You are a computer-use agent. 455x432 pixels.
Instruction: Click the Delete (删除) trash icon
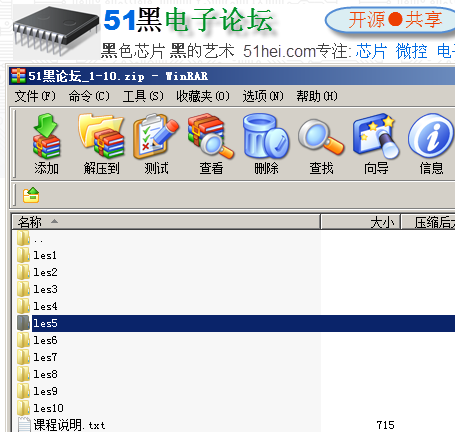click(266, 136)
